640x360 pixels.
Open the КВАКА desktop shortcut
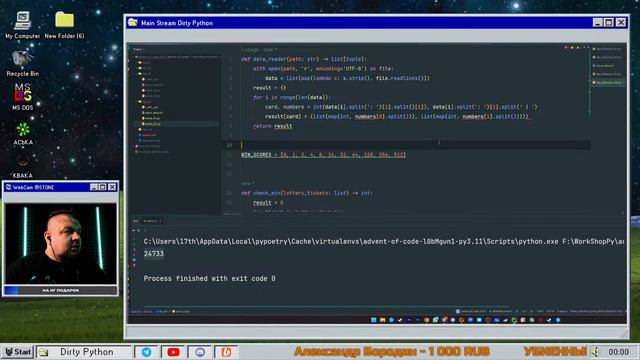pyautogui.click(x=22, y=167)
